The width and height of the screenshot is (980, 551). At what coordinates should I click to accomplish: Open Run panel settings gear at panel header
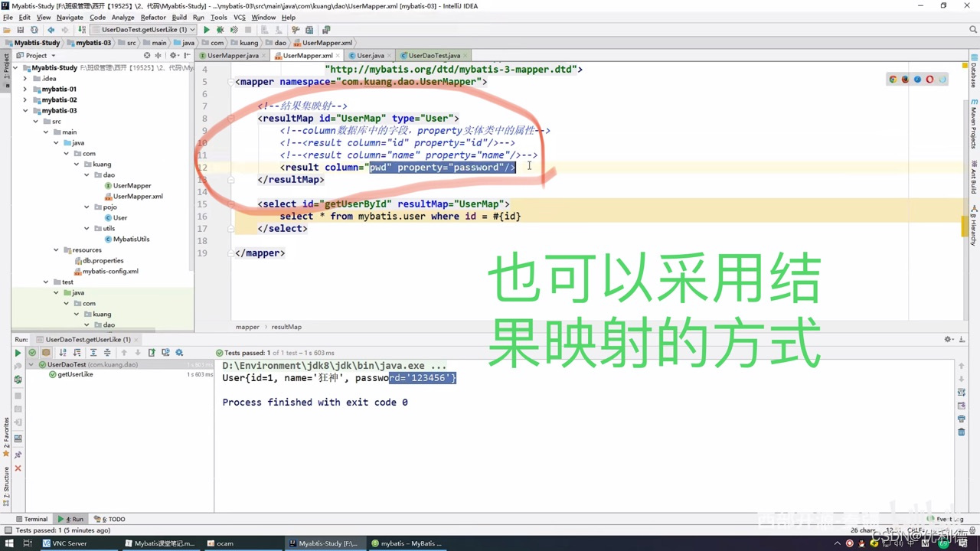[949, 339]
